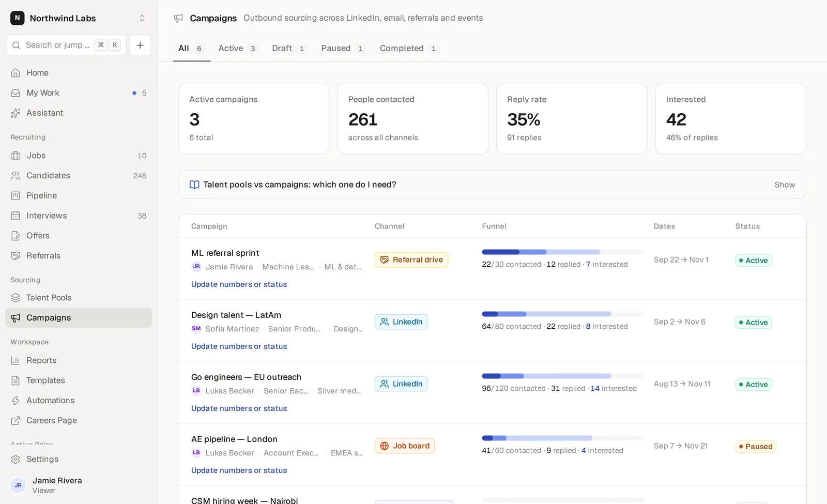This screenshot has width=827, height=504.
Task: Open Home via its sidebar icon
Action: (16, 73)
